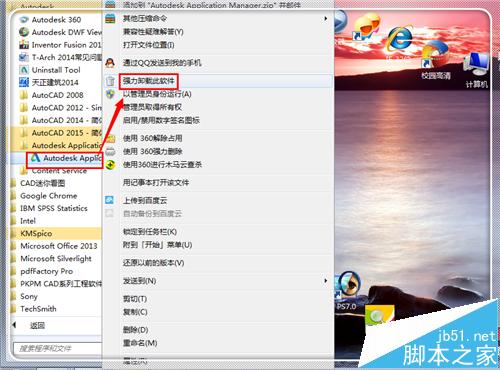Open the 校园高清 desktop shortcut

tap(435, 61)
